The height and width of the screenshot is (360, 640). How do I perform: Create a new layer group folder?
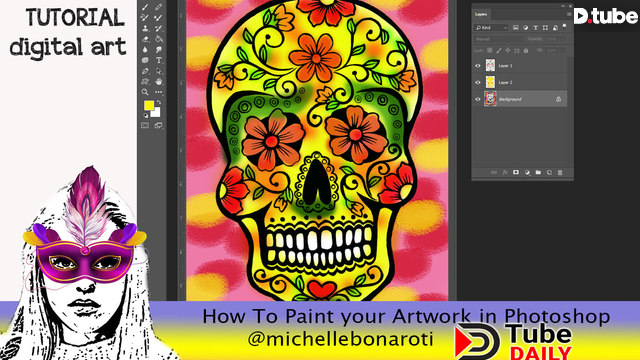[538, 173]
